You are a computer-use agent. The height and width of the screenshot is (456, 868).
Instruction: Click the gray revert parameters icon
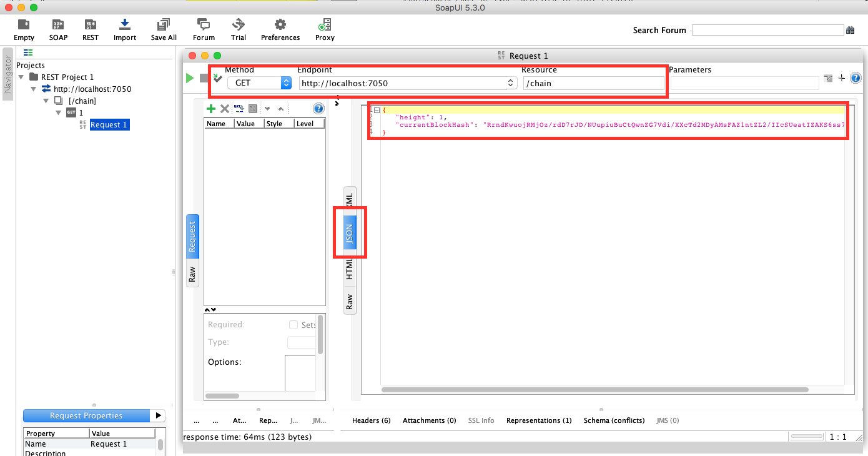(x=253, y=109)
